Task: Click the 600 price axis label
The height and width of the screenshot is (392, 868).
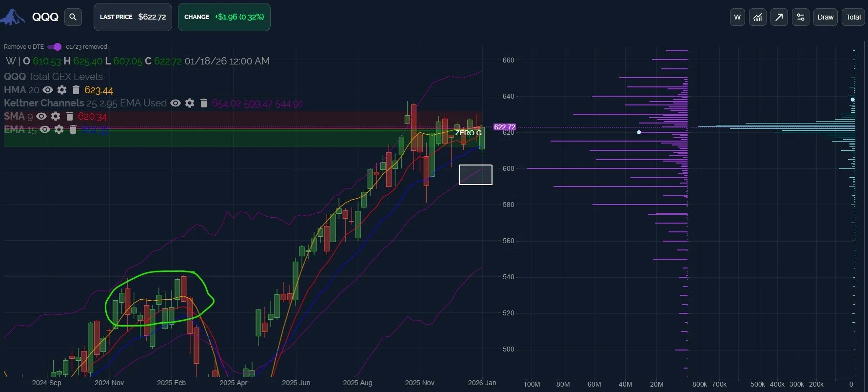Action: 509,168
